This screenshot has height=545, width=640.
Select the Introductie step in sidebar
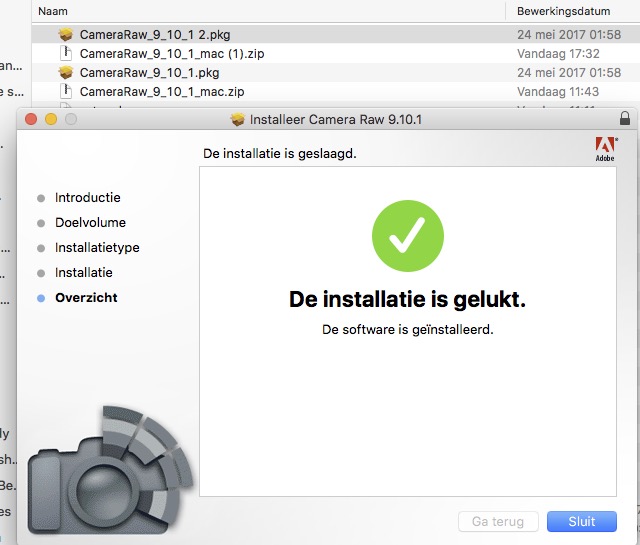87,198
